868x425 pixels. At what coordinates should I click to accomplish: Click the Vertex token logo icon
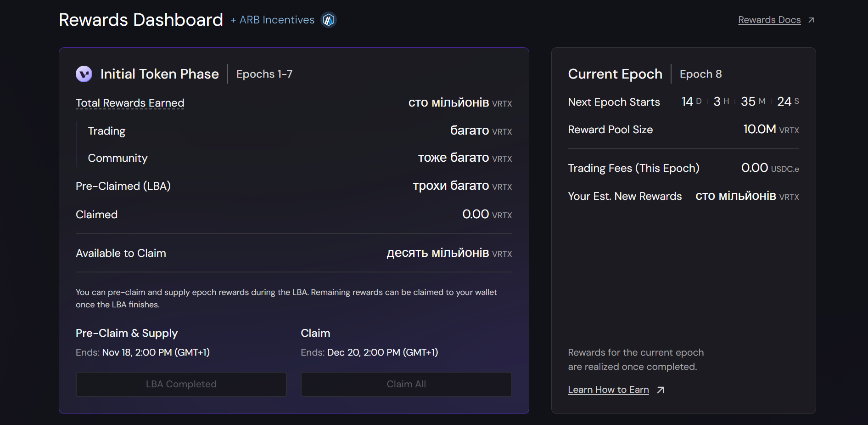84,74
